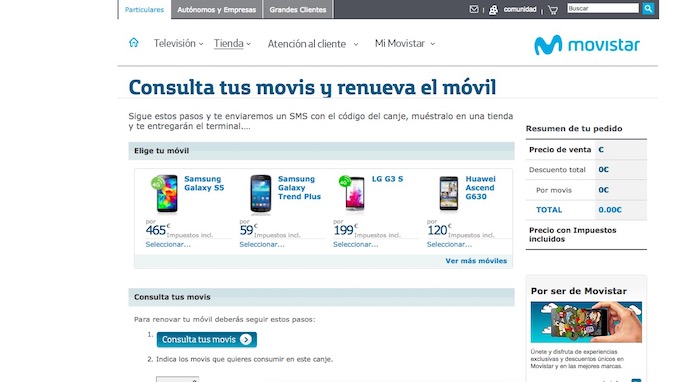
Task: Switch to the Grandes Clientes tab
Action: 298,9
